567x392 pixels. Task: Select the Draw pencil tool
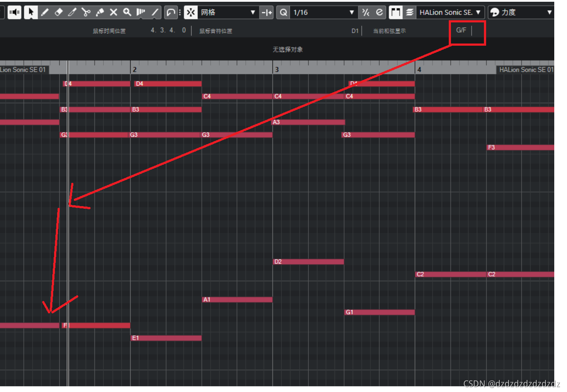coord(44,12)
